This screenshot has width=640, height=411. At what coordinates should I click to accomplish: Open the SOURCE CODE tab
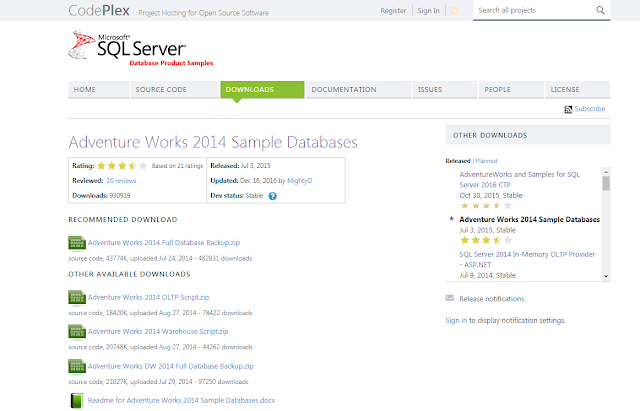click(x=175, y=89)
